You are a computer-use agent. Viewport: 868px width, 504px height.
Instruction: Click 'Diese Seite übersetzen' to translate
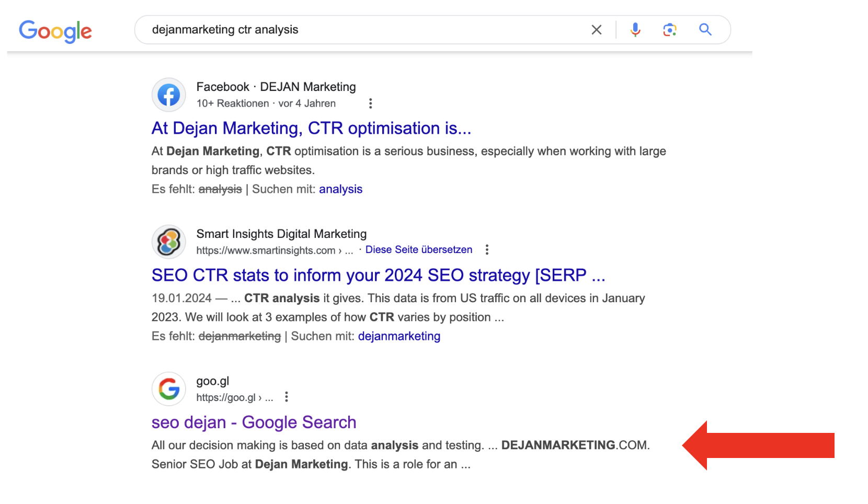[x=418, y=249]
